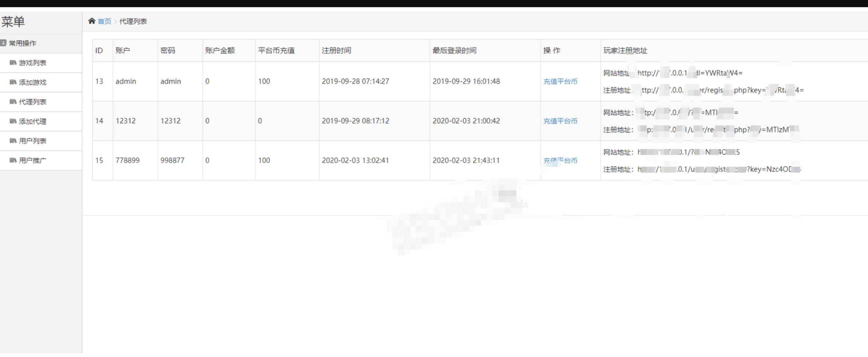Click the ID column header
This screenshot has height=357, width=868.
(99, 50)
